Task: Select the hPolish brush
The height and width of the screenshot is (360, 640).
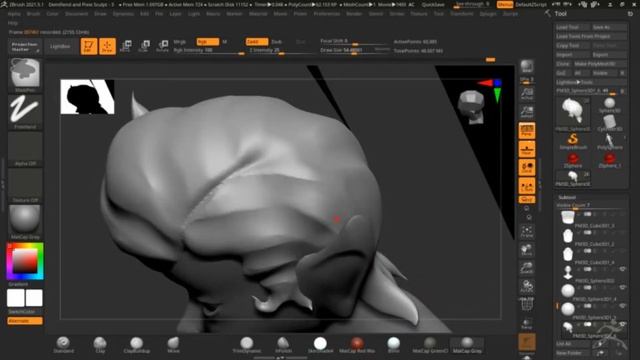Action: pos(283,345)
